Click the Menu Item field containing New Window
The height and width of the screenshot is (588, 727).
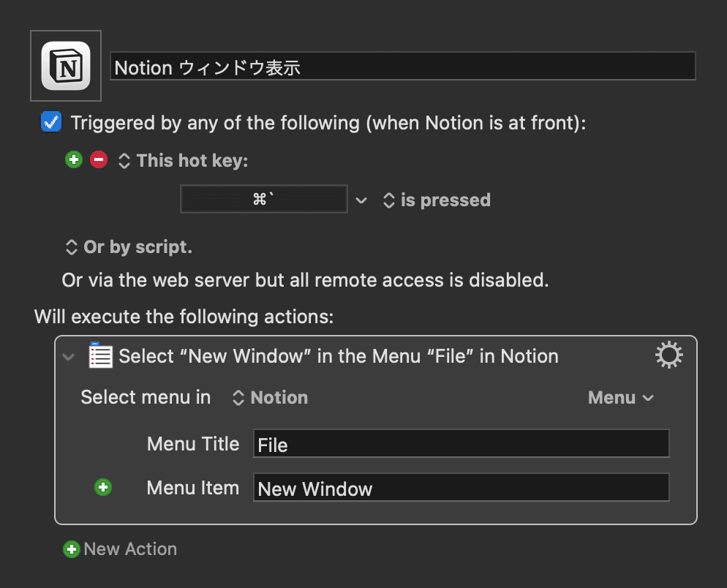click(461, 488)
